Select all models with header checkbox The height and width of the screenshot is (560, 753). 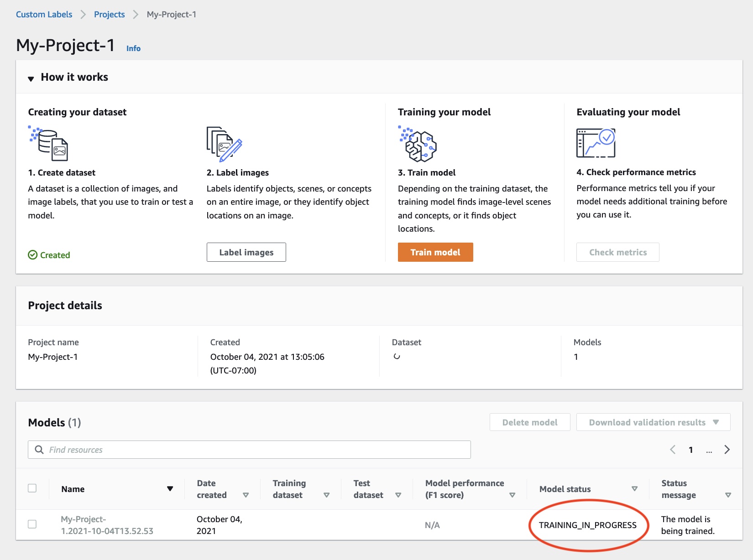[32, 488]
